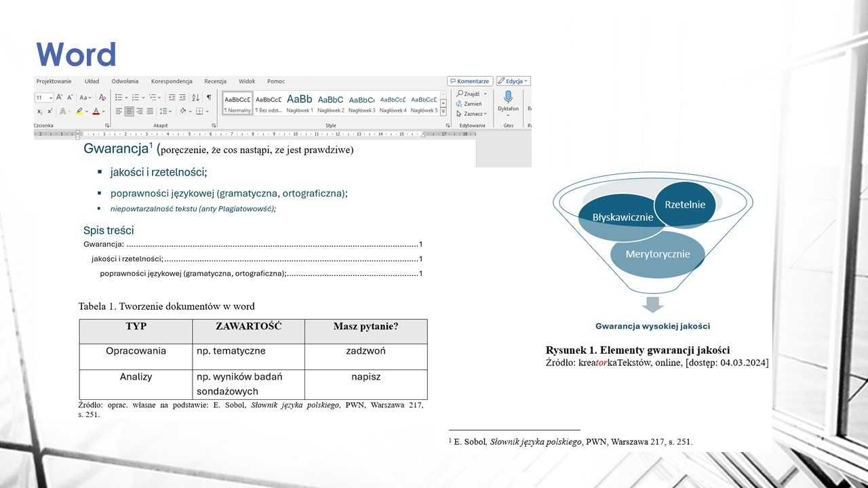Apply the red font color

click(96, 111)
